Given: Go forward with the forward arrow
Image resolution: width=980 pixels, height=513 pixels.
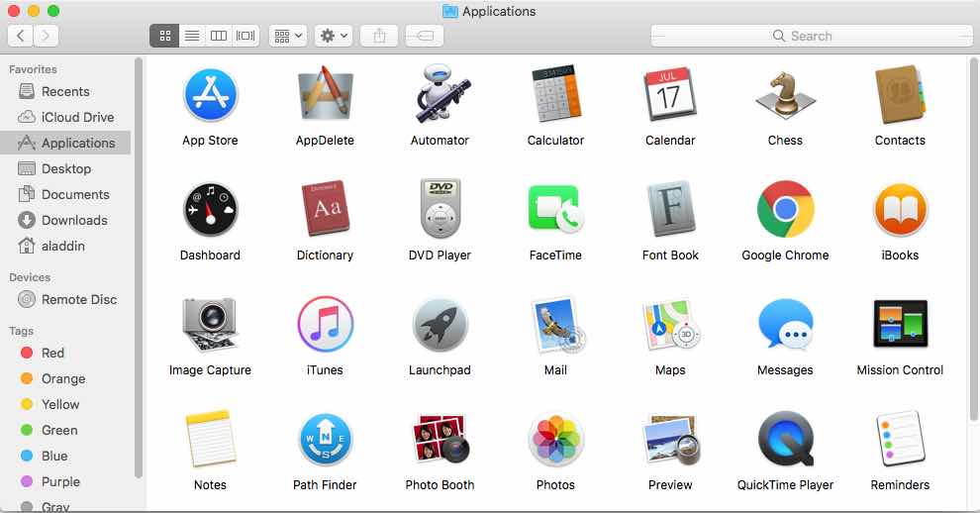Looking at the screenshot, I should (46, 36).
